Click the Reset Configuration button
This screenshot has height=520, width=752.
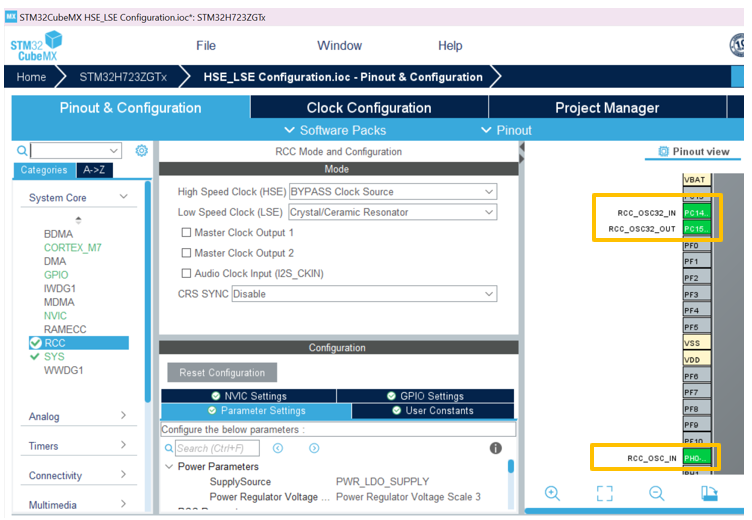[222, 372]
